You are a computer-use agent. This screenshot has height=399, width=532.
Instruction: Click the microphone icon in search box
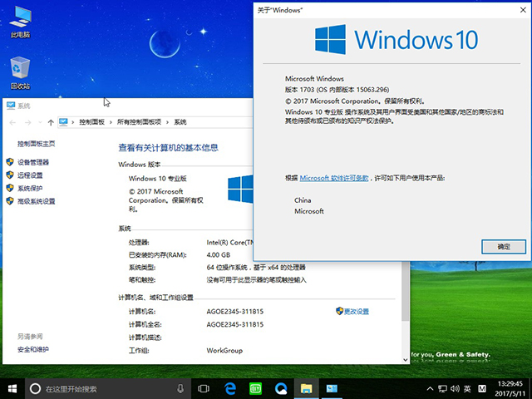(180, 388)
